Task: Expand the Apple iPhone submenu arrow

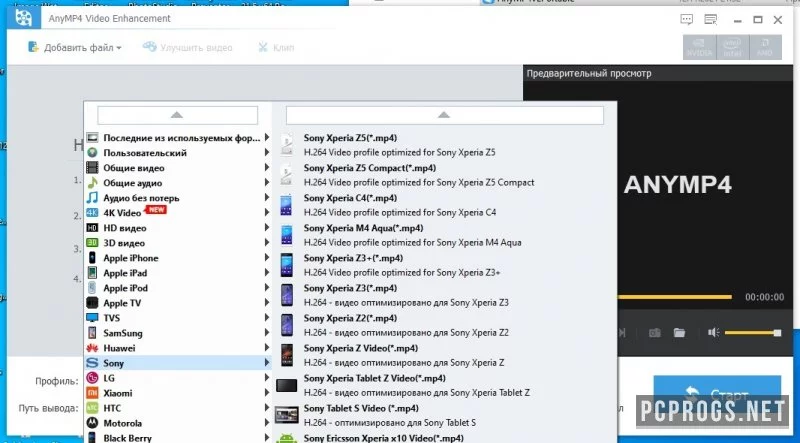Action: tap(267, 258)
